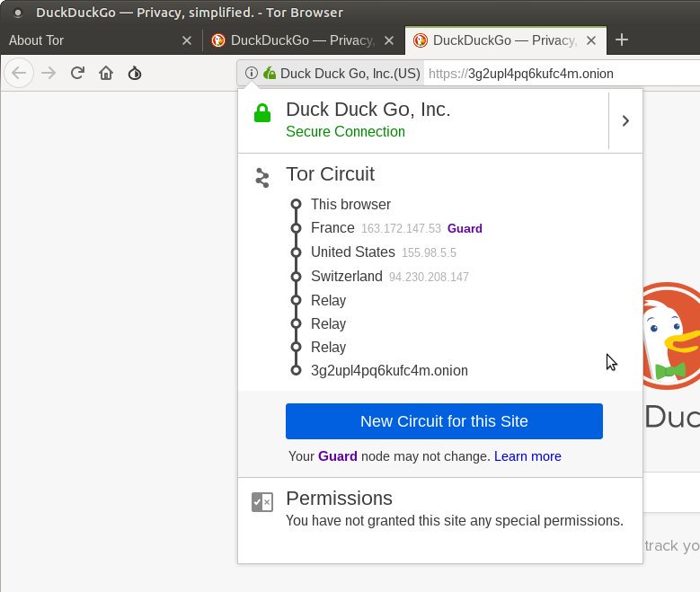
Task: Reload the current page
Action: tap(77, 73)
